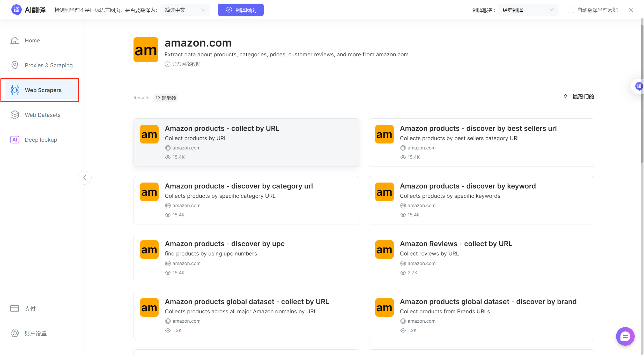
Task: Open Amazon products global dataset - discover by brand
Action: coord(481,316)
